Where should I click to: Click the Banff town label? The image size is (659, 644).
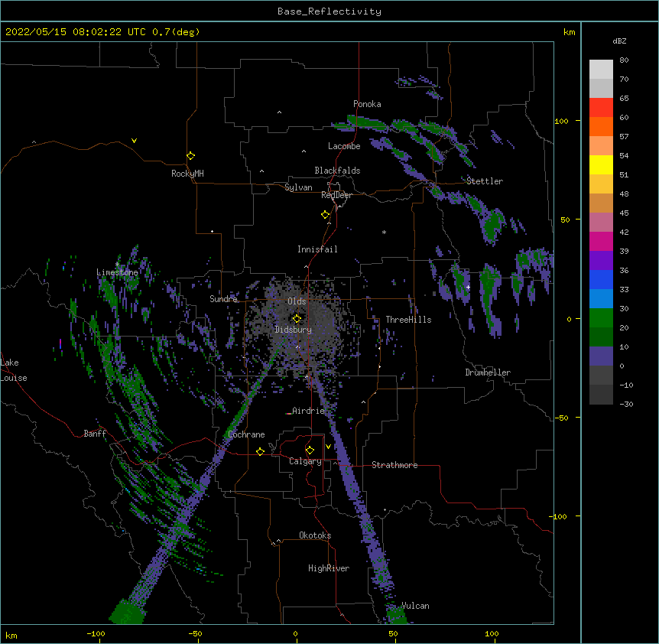(x=95, y=434)
